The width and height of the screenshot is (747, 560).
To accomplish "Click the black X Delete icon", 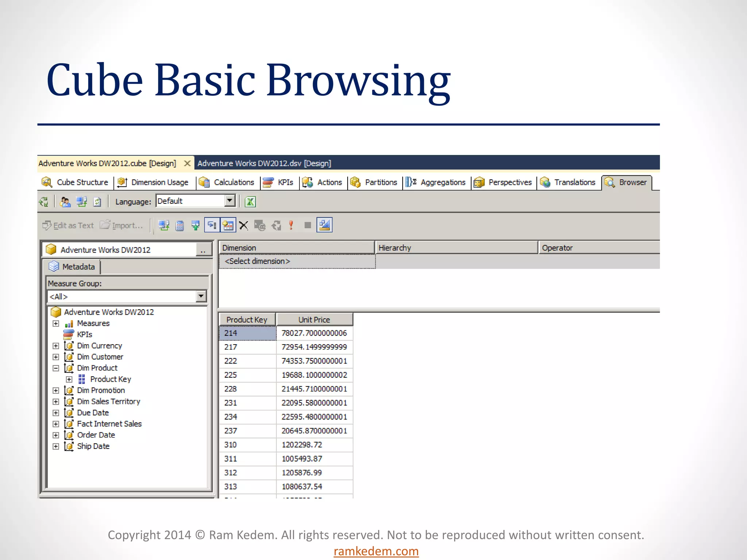I will click(x=244, y=225).
